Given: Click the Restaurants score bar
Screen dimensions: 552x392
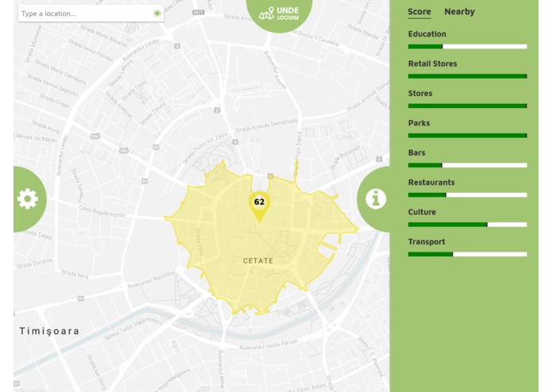Looking at the screenshot, I should [x=467, y=194].
